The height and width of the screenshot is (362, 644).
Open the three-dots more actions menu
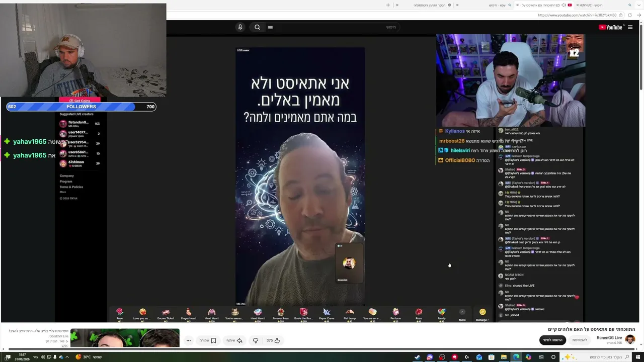(189, 340)
